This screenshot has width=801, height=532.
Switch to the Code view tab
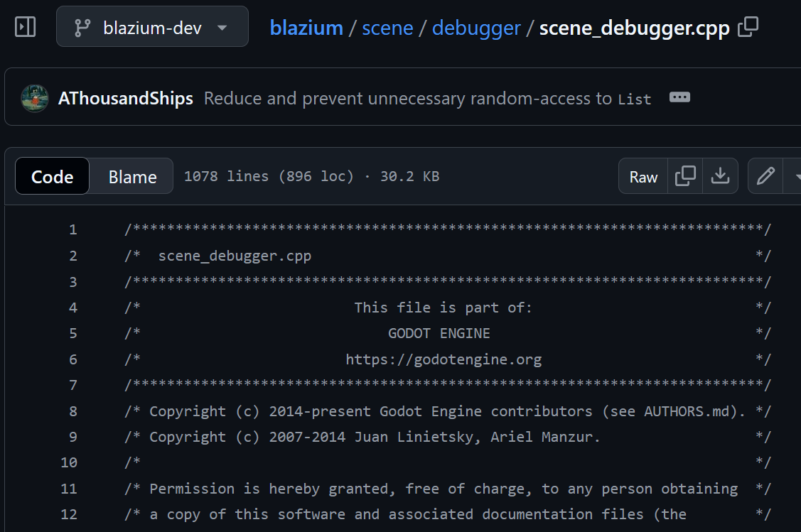click(52, 176)
